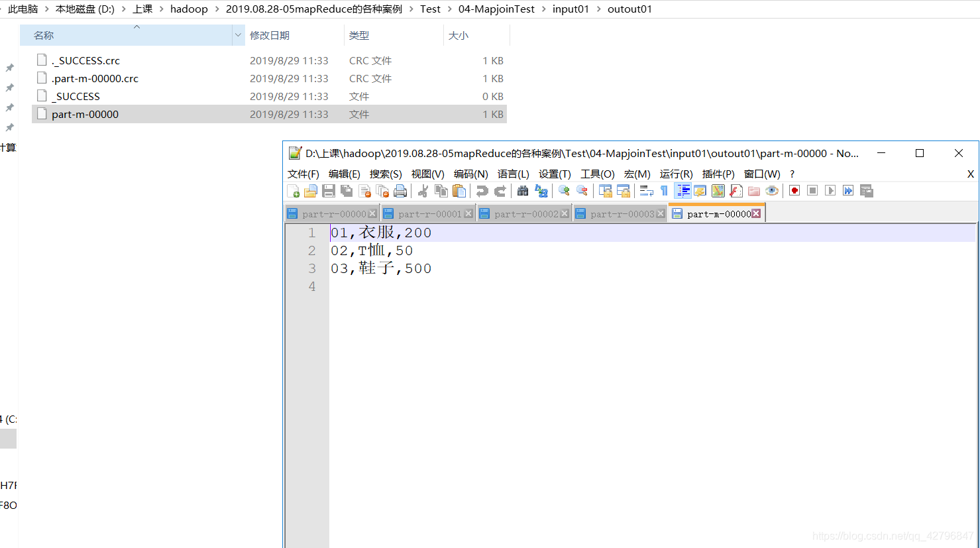
Task: Undo the last edit via toolbar arrow
Action: click(x=482, y=191)
